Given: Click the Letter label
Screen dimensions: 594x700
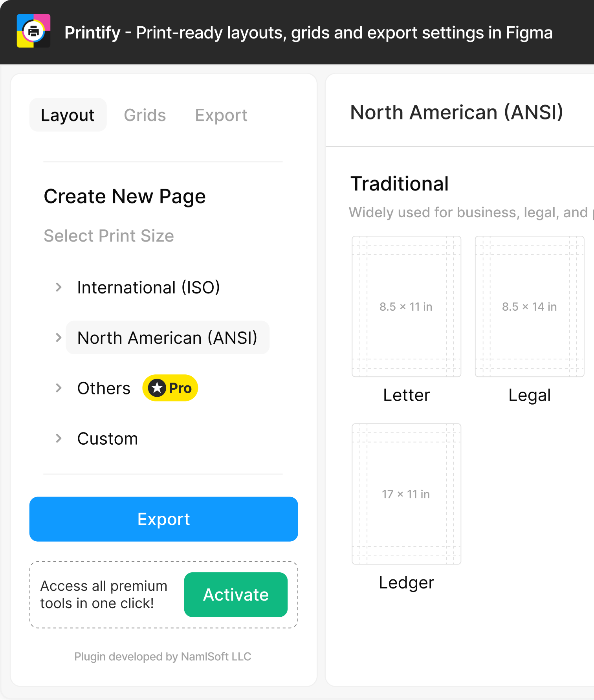Looking at the screenshot, I should click(407, 395).
